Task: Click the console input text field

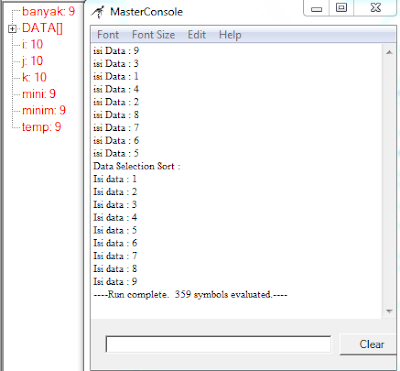Action: click(x=218, y=344)
